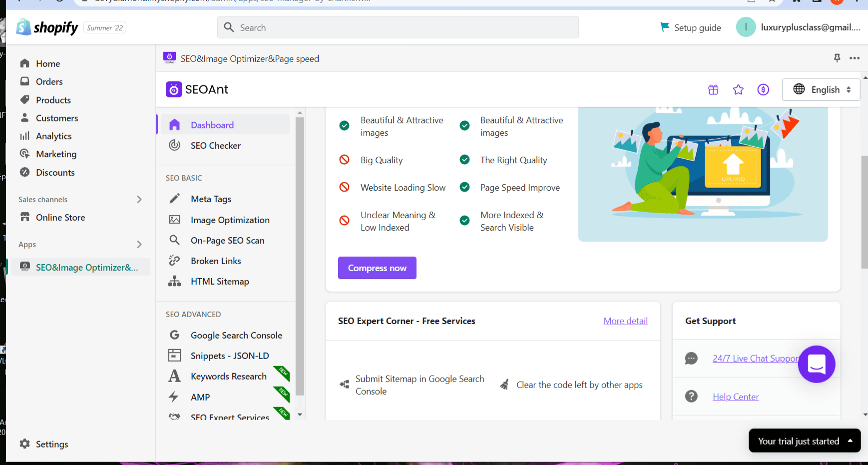Select SEO&Image Optimizer app in sidebar
The height and width of the screenshot is (465, 868).
coord(80,267)
